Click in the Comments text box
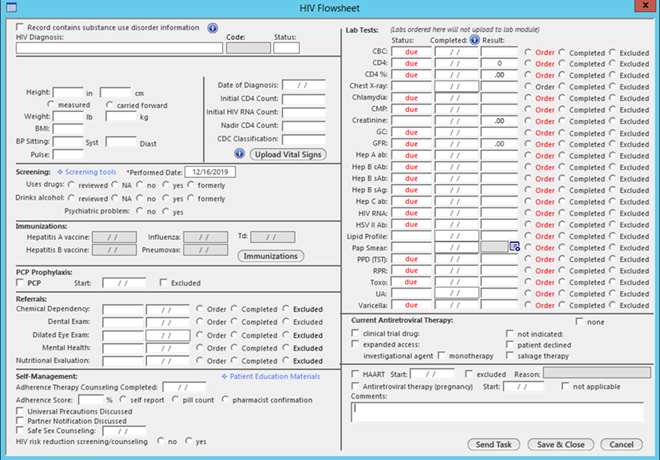This screenshot has width=660, height=460. [497, 412]
